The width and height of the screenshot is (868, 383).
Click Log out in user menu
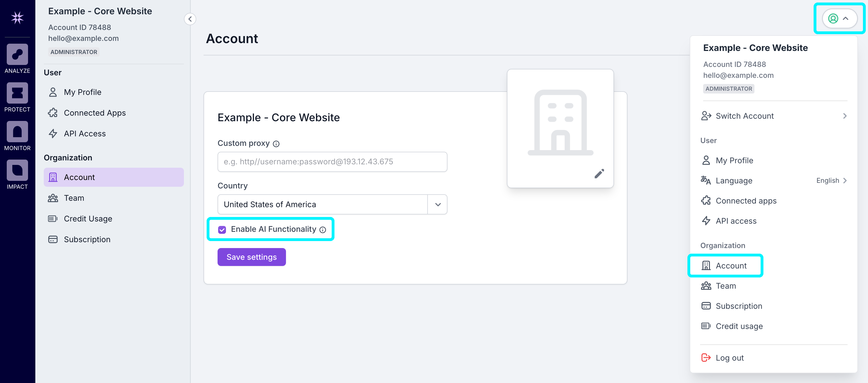coord(729,358)
